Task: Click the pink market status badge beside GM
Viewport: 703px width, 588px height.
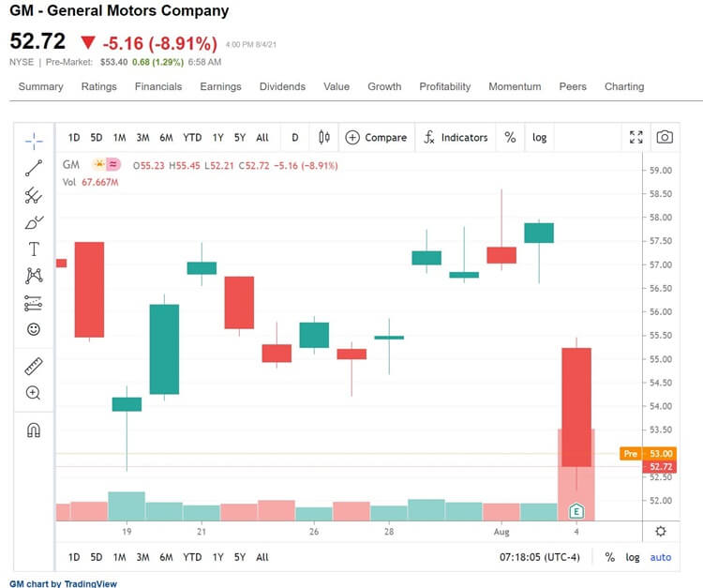Action: point(113,165)
